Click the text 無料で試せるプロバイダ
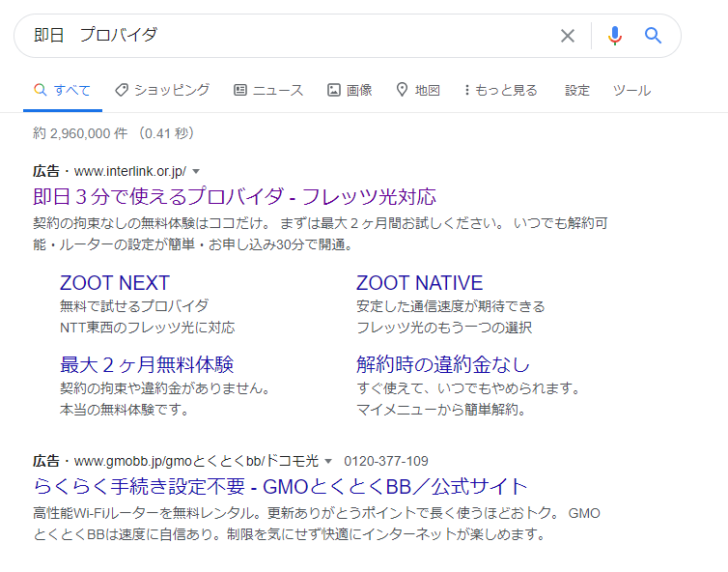The image size is (728, 572). (x=134, y=306)
